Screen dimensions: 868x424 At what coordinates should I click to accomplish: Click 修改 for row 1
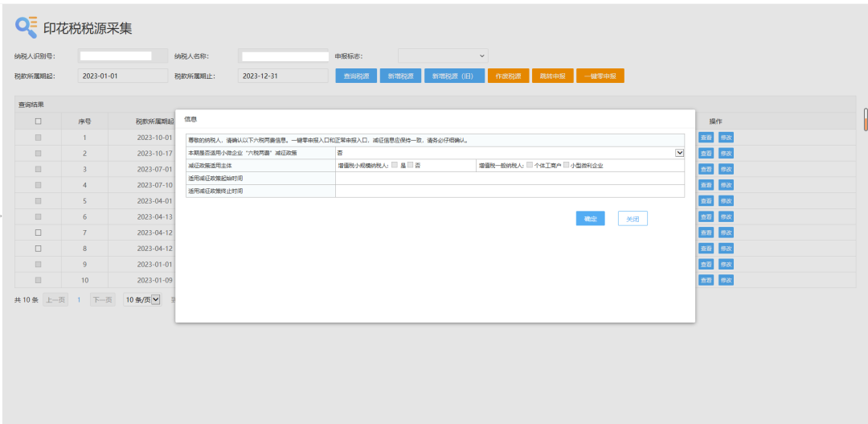[x=726, y=138]
